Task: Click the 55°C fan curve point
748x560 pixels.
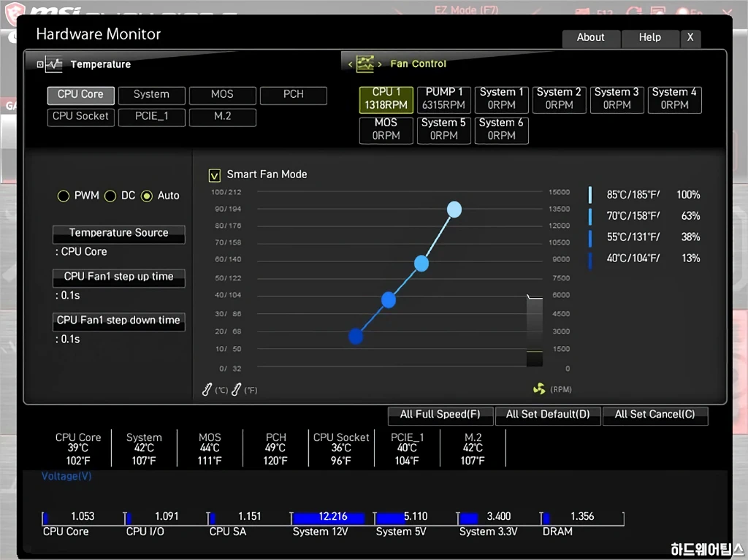Action: [x=389, y=300]
